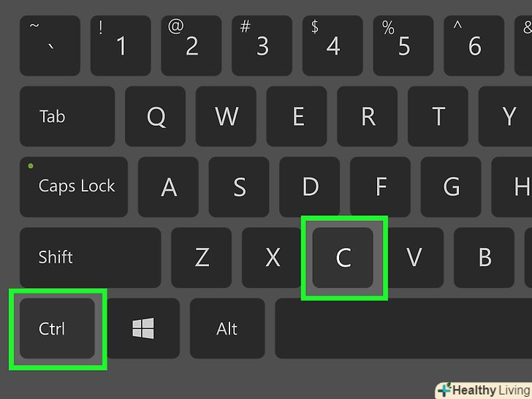Click the Shift key

point(91,257)
